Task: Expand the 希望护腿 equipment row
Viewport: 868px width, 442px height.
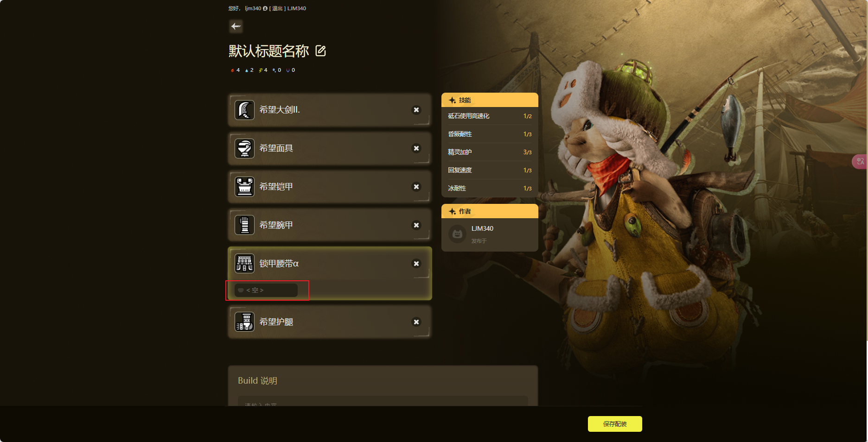Action: 330,322
